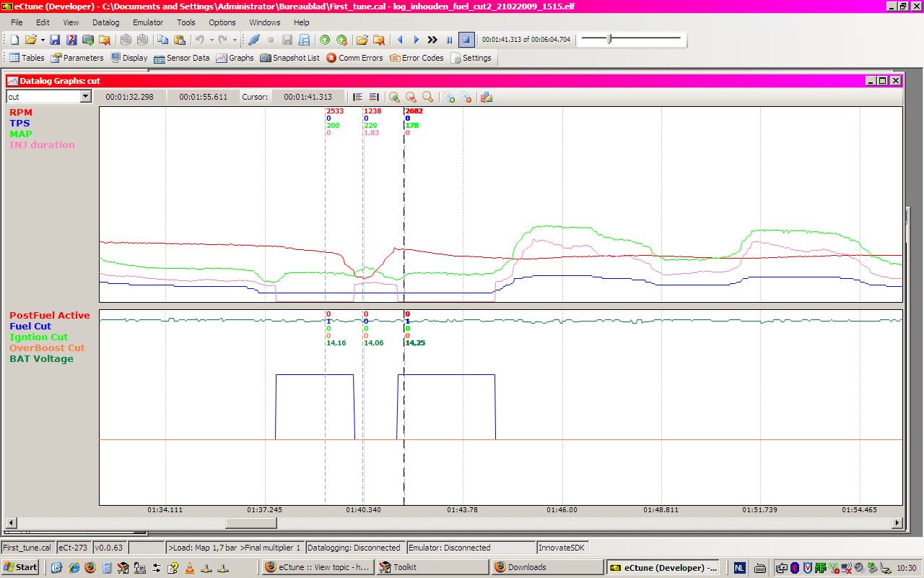Click the Cursor time field 00:01:41.313
Image resolution: width=924 pixels, height=578 pixels.
click(x=308, y=97)
